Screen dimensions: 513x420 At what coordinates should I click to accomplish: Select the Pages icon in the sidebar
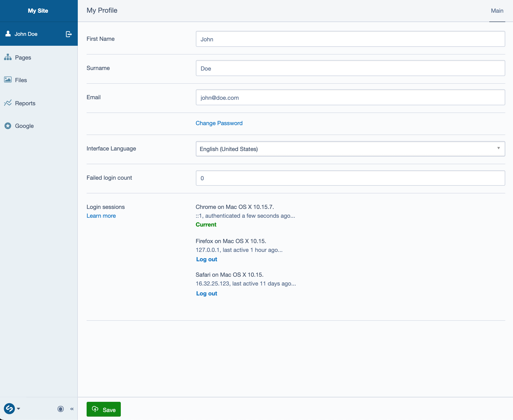point(8,57)
